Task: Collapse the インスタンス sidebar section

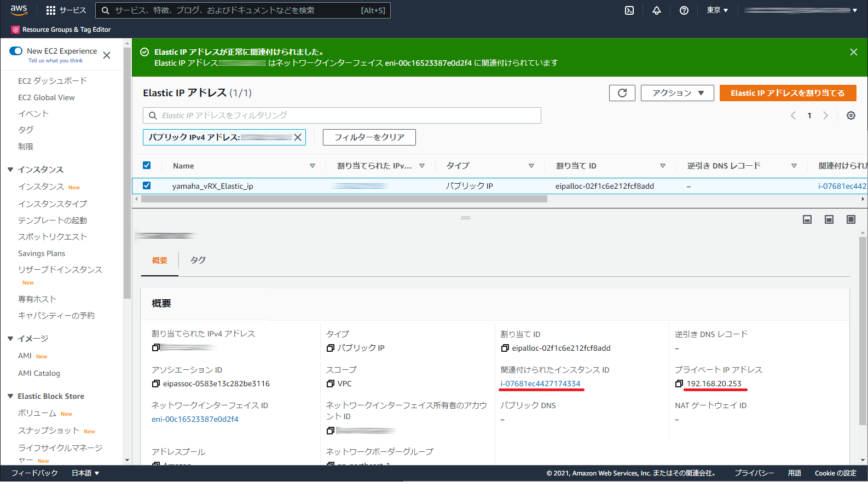Action: point(10,170)
